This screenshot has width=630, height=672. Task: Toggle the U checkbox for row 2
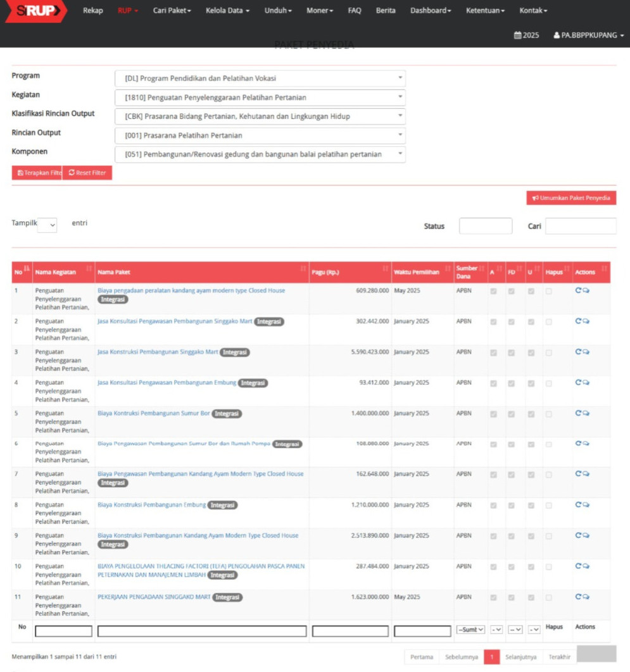pyautogui.click(x=531, y=321)
